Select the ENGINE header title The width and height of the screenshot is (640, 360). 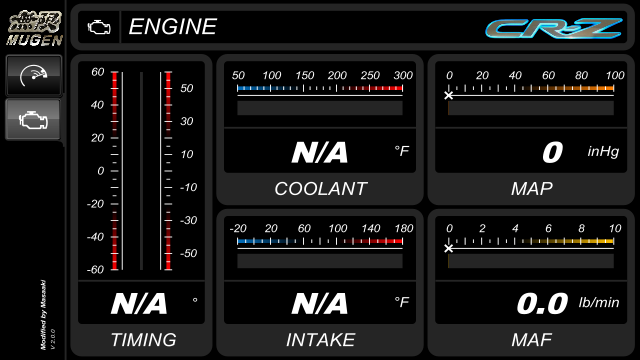tap(173, 27)
